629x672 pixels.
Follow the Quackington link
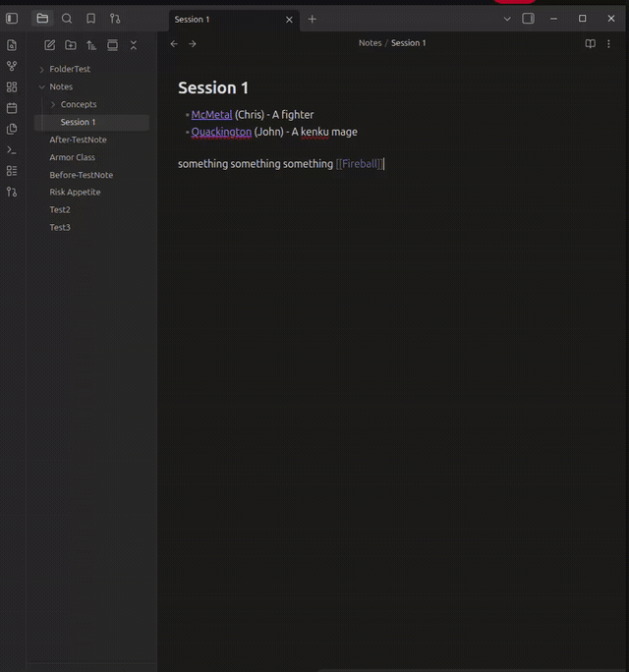[x=221, y=132]
